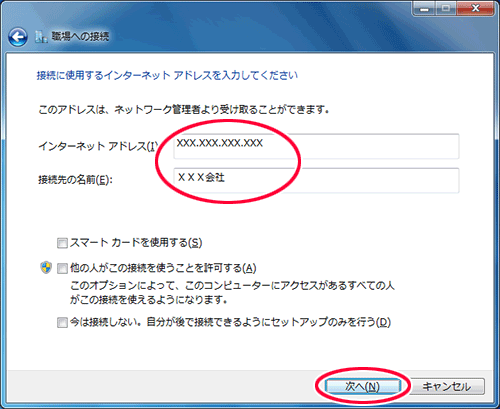Close the dialog with the X button
This screenshot has width=500, height=409.
click(476, 8)
